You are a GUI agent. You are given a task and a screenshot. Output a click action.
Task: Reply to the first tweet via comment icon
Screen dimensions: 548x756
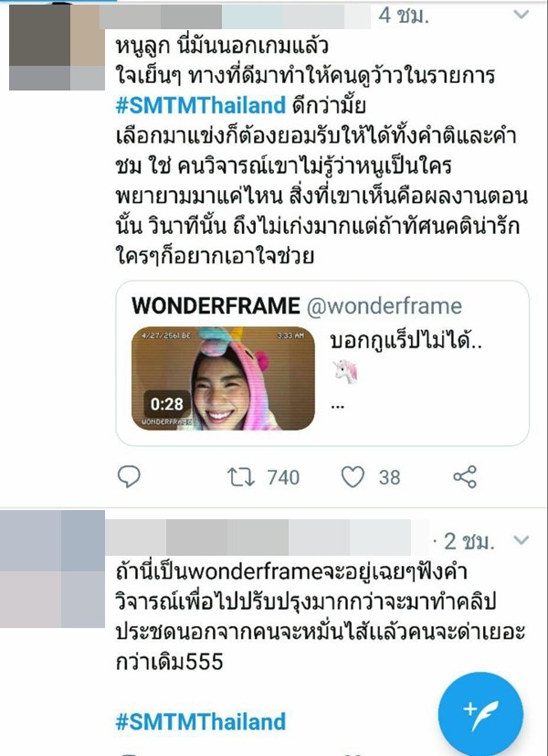click(129, 477)
